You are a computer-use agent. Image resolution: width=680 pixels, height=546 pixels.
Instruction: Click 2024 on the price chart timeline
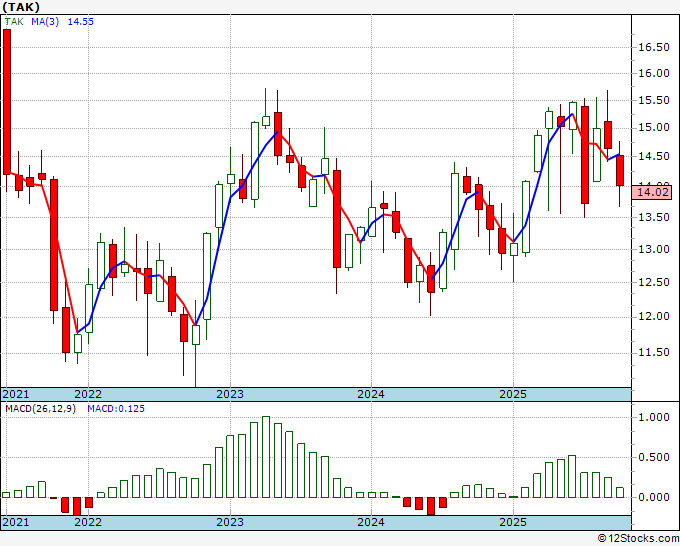click(371, 394)
